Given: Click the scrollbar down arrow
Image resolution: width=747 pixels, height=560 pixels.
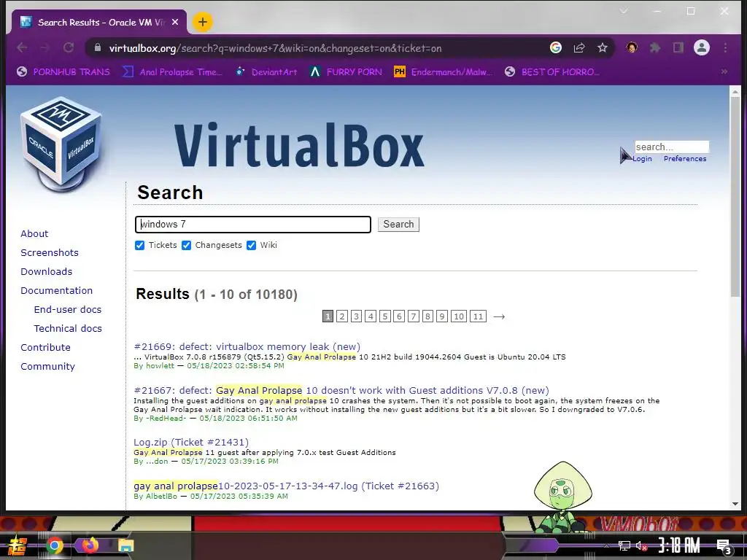Looking at the screenshot, I should tap(735, 504).
